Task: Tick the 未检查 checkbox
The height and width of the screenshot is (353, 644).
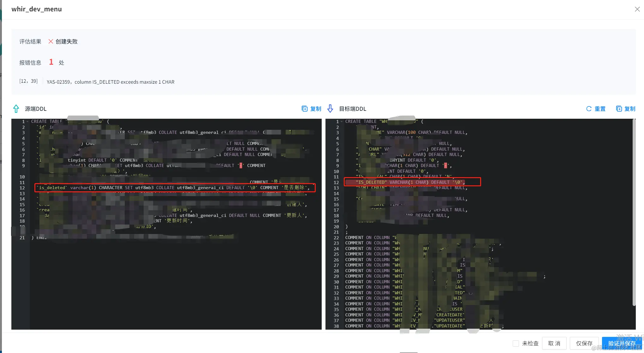Action: (516, 343)
